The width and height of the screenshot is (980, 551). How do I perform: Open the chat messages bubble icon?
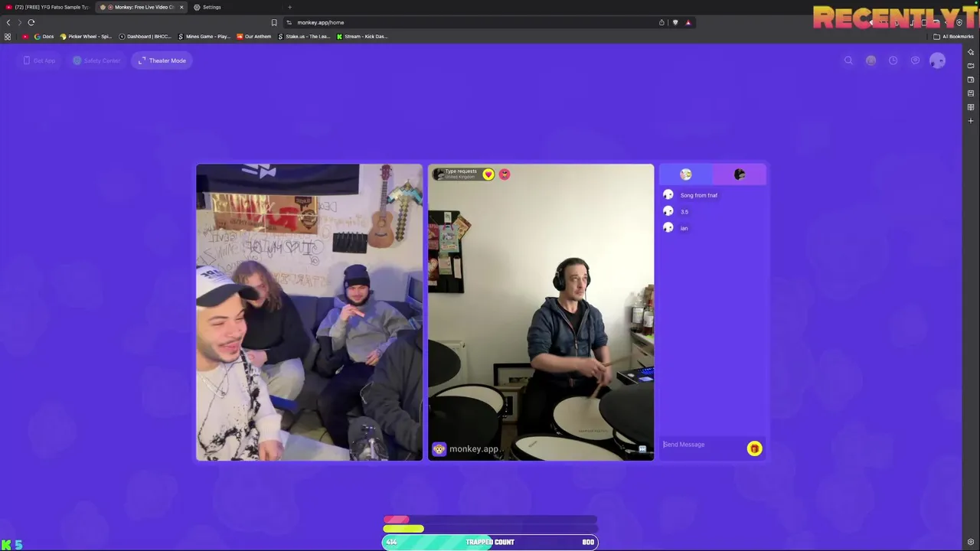coord(915,60)
